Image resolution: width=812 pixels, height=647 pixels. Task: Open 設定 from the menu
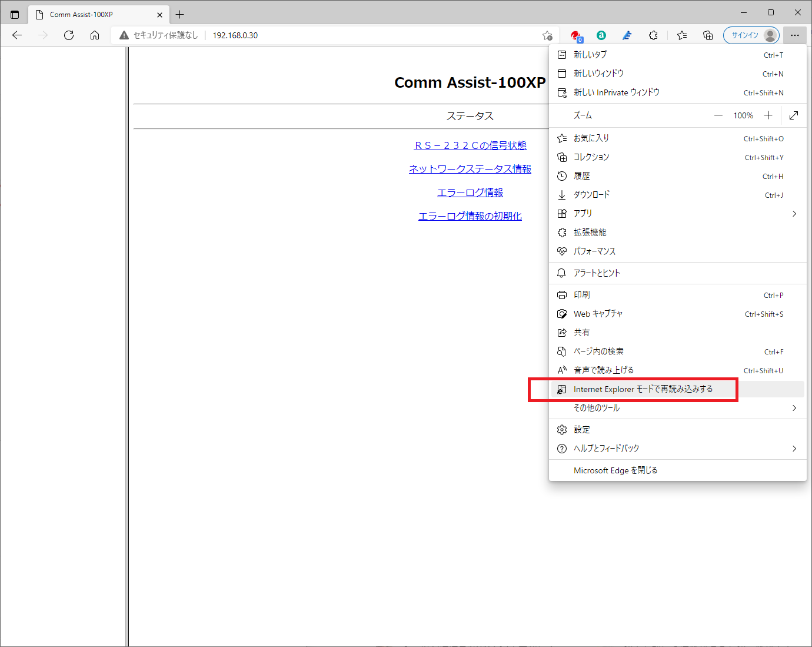[x=677, y=430]
